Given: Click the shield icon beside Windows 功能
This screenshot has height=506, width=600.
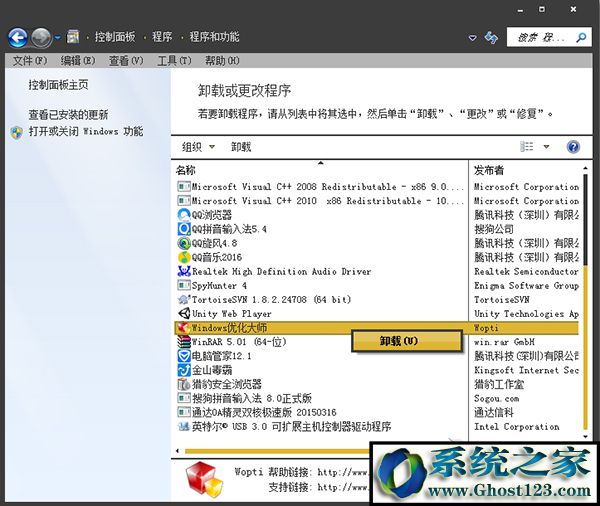Looking at the screenshot, I should point(17,132).
